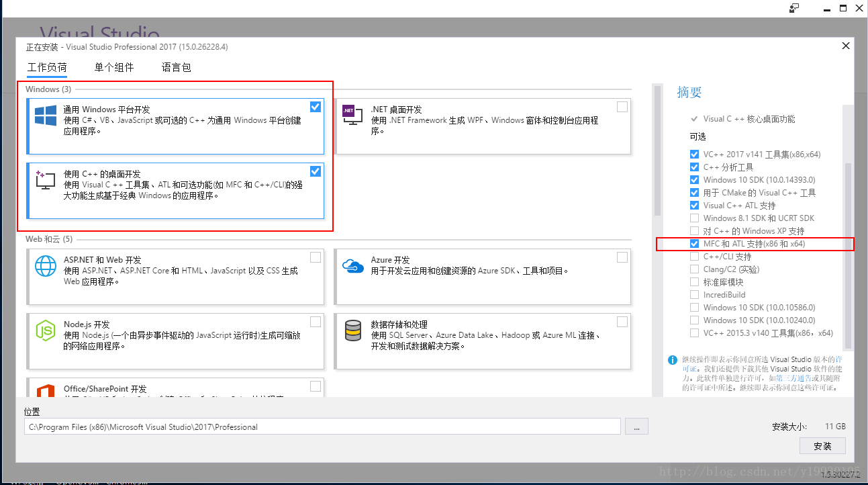The width and height of the screenshot is (868, 485).
Task: Enable Windows 8.1 SDK 和 UCRT SDK
Action: (x=695, y=218)
